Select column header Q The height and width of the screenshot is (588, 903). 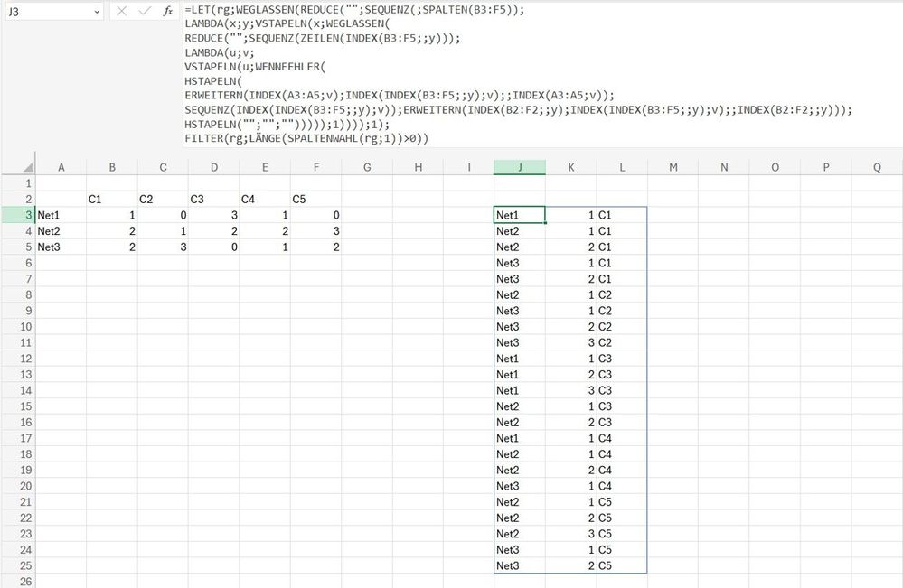pos(876,167)
